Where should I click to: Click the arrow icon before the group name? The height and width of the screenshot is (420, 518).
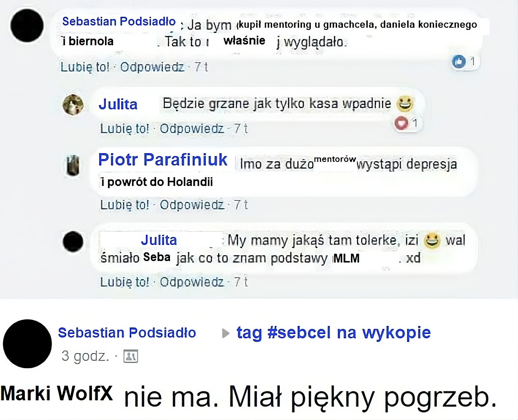[x=226, y=333]
